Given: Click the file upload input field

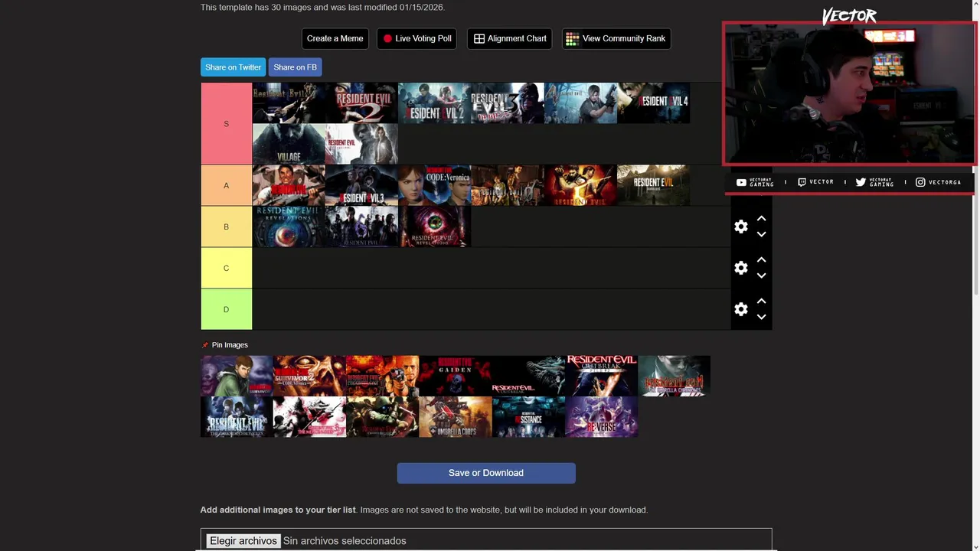Looking at the screenshot, I should click(x=486, y=540).
